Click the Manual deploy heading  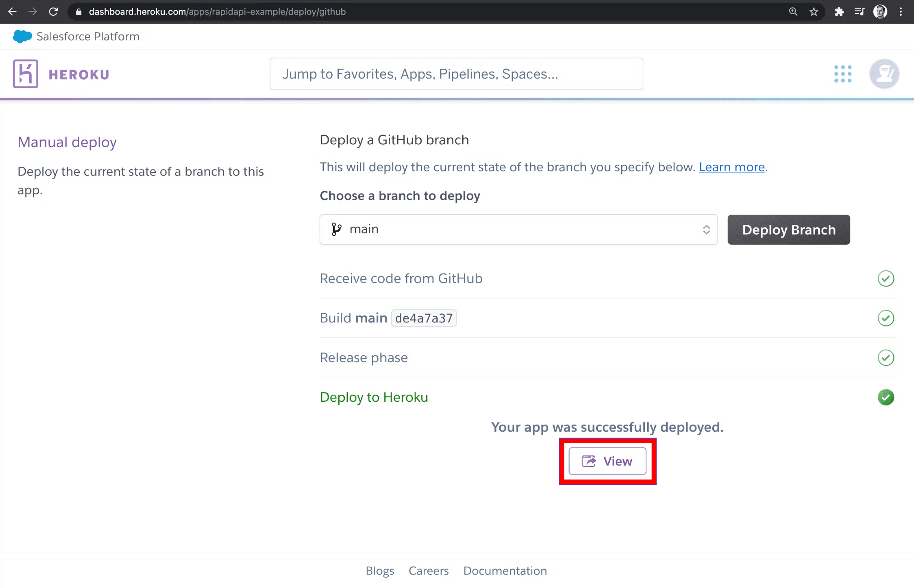tap(67, 142)
